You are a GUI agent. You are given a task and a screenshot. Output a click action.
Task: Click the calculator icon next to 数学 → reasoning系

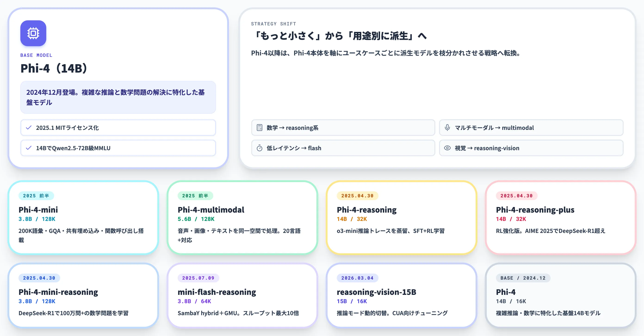coord(260,128)
